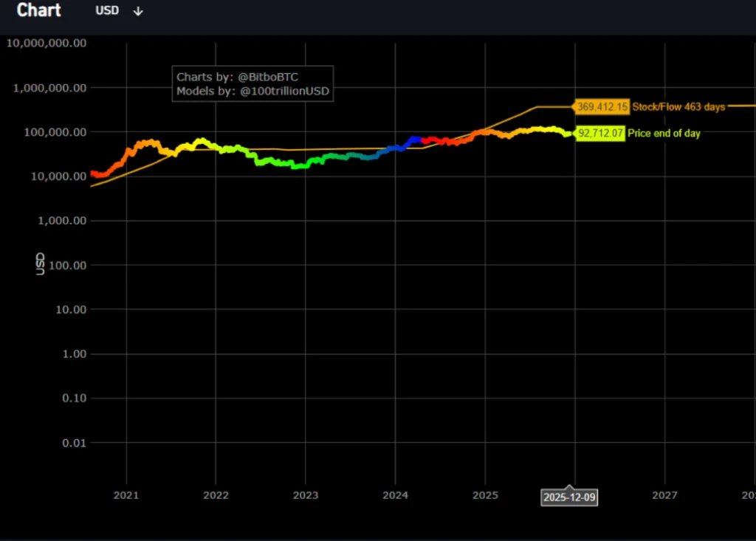This screenshot has width=756, height=541.
Task: Click the 2025-12-09 date marker
Action: coord(569,497)
